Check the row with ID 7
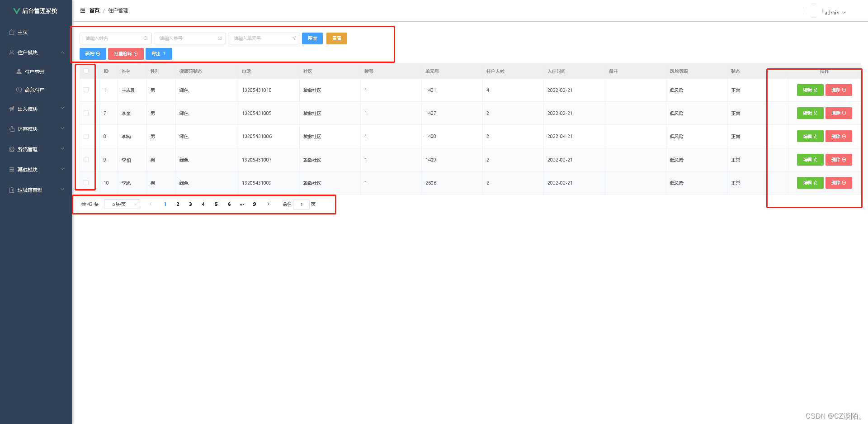Screen dimensions: 868x424 (86, 113)
